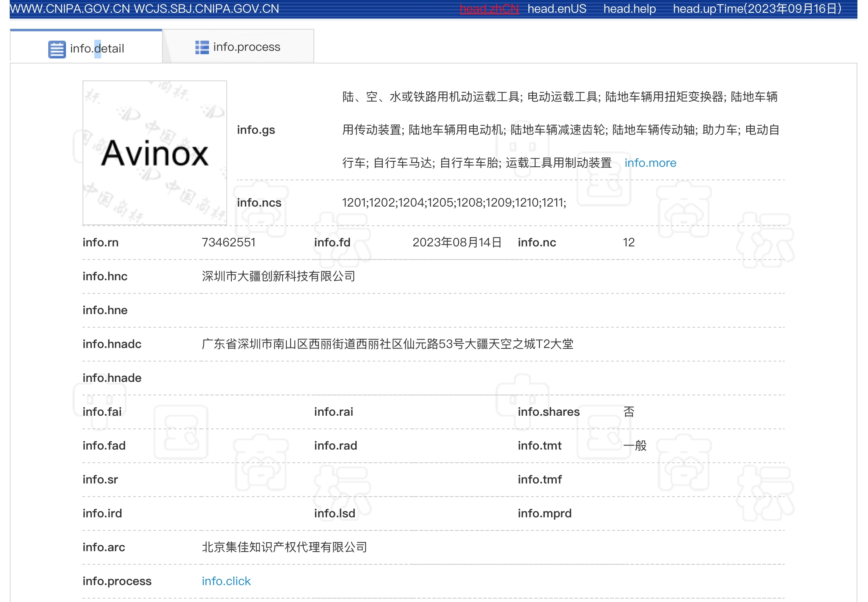
Task: Open the info.process tab
Action: pos(238,47)
